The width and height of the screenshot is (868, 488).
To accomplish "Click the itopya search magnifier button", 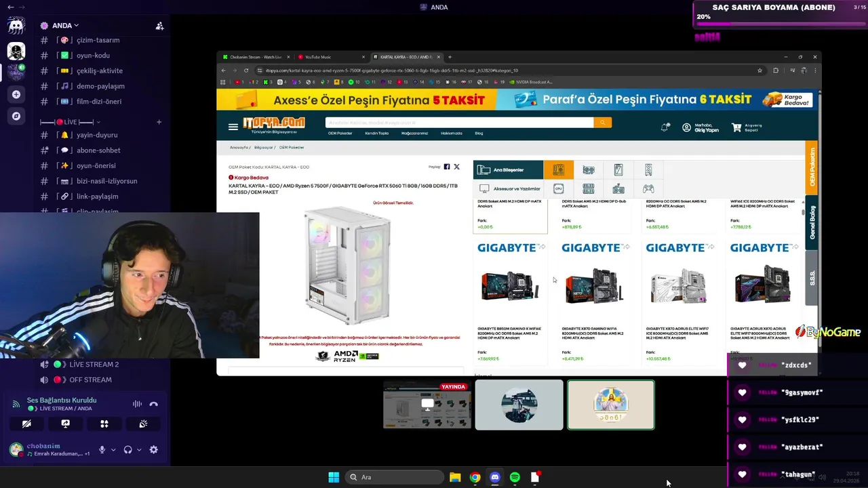I will click(602, 123).
